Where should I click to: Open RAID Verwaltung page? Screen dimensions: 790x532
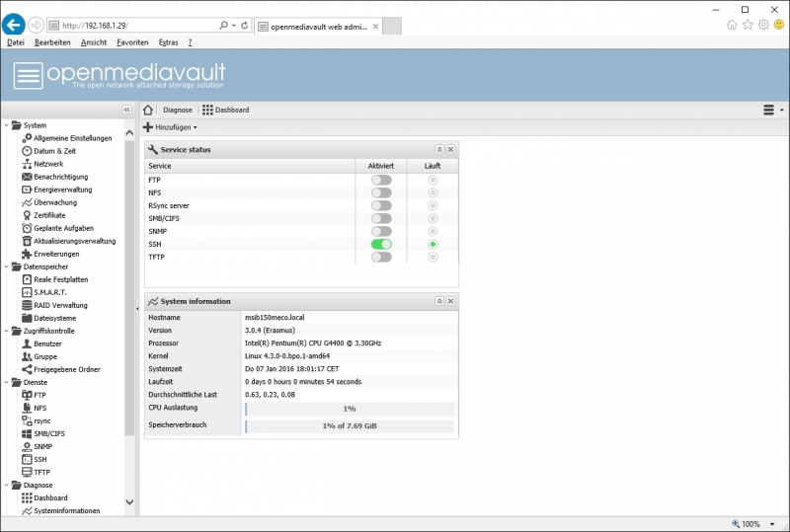[x=54, y=305]
